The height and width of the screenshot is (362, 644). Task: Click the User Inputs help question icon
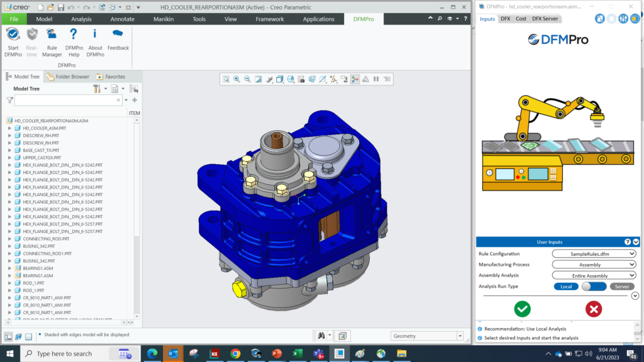tap(628, 242)
